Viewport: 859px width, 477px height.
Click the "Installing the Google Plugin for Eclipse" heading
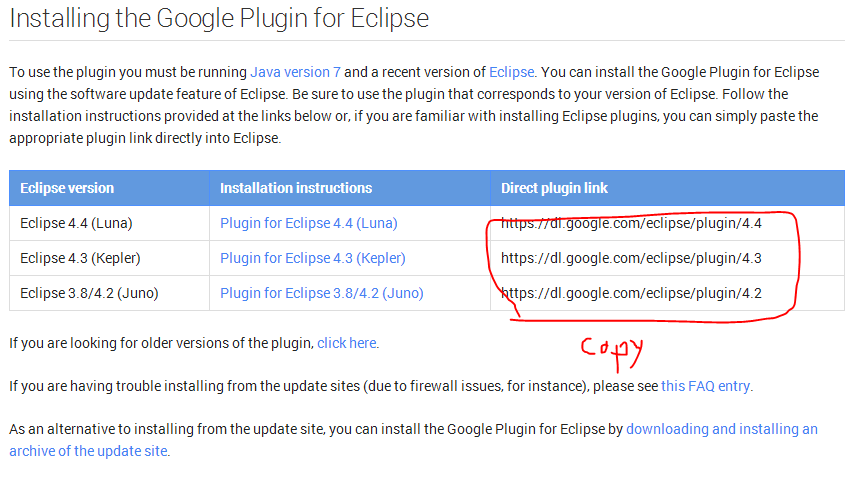[219, 18]
